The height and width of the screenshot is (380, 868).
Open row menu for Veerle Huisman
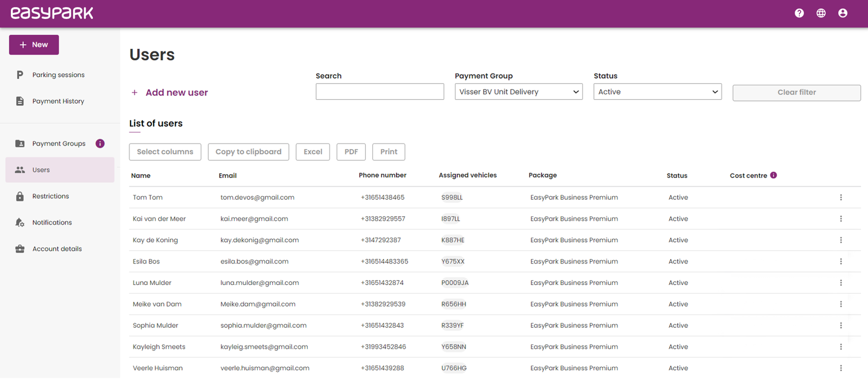tap(841, 368)
